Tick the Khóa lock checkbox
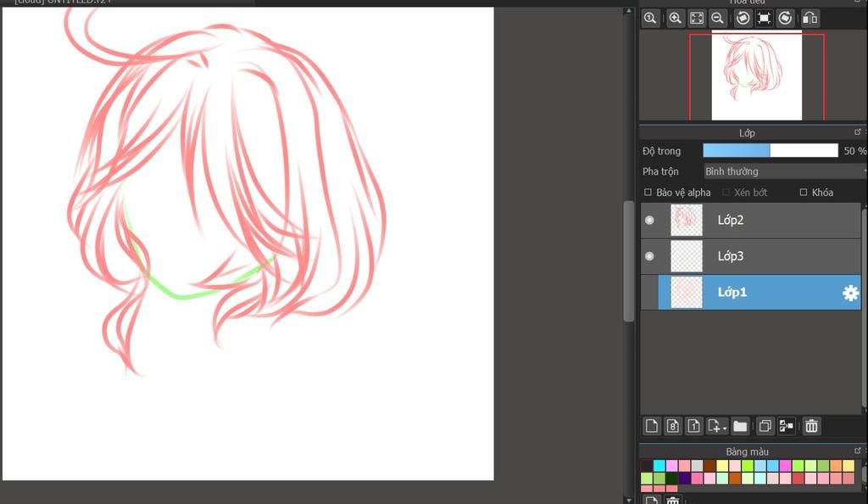 804,193
